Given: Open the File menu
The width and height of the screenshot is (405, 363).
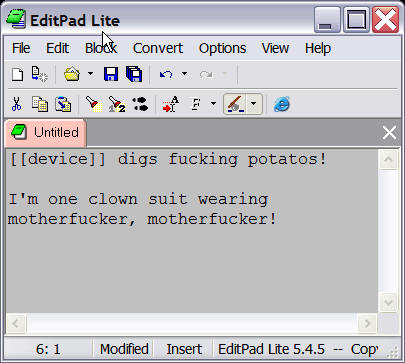Looking at the screenshot, I should [21, 48].
